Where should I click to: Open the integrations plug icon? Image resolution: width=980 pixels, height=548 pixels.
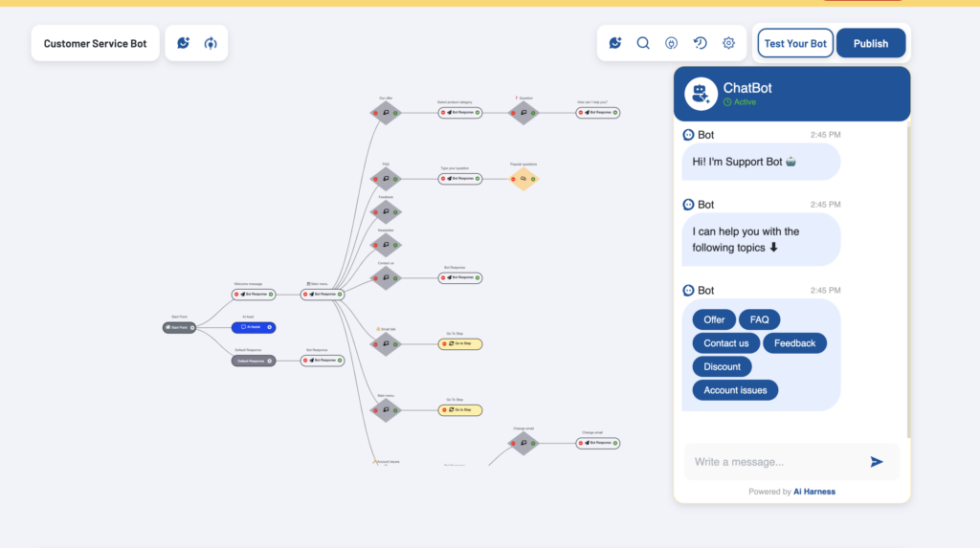click(x=671, y=43)
